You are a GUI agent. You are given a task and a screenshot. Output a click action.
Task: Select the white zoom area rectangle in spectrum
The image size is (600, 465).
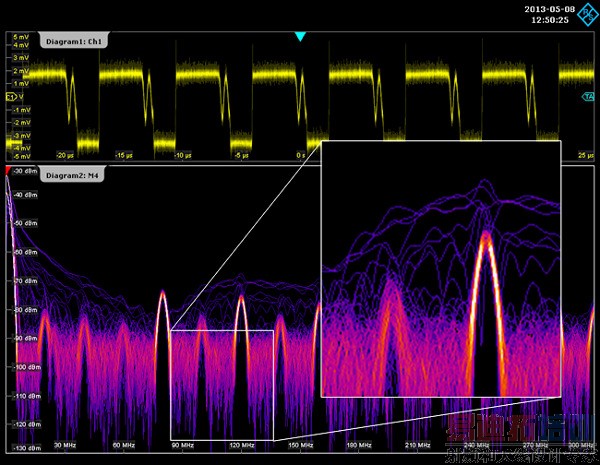[222, 385]
